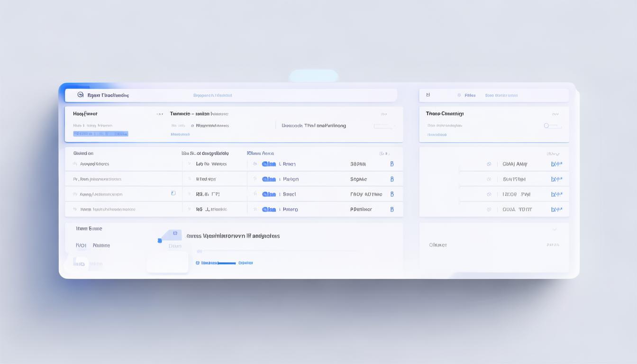Expand the chevron at the top-right of the left top card

point(383,114)
